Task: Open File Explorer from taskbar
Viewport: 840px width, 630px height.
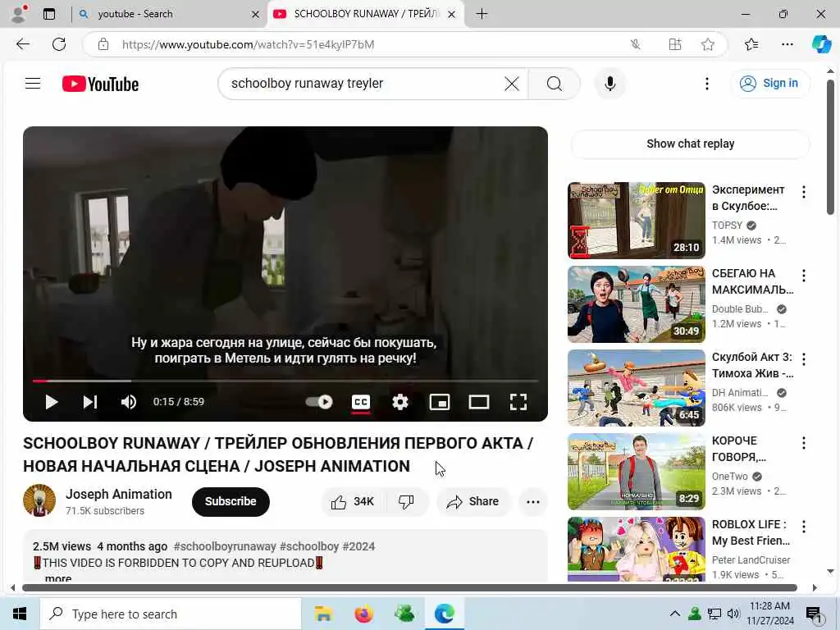Action: [323, 614]
